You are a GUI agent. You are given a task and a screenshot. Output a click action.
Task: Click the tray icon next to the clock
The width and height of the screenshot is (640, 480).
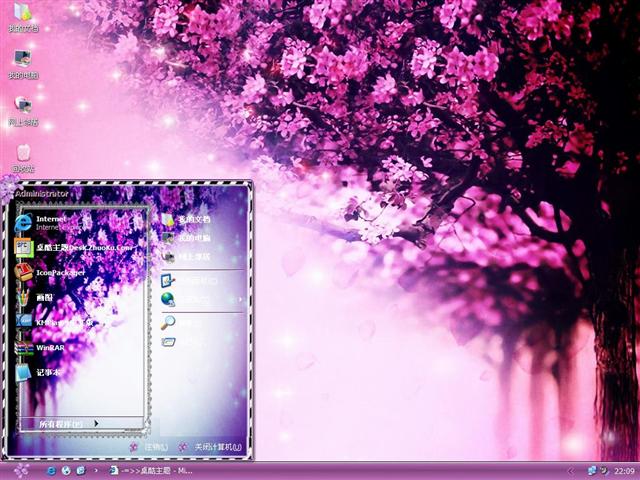point(604,471)
